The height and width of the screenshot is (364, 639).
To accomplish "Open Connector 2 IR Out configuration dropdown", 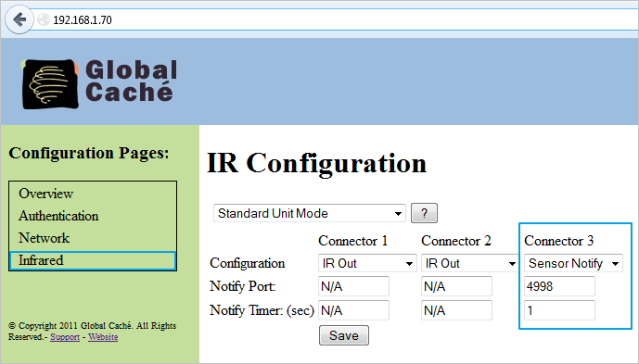I will point(470,263).
